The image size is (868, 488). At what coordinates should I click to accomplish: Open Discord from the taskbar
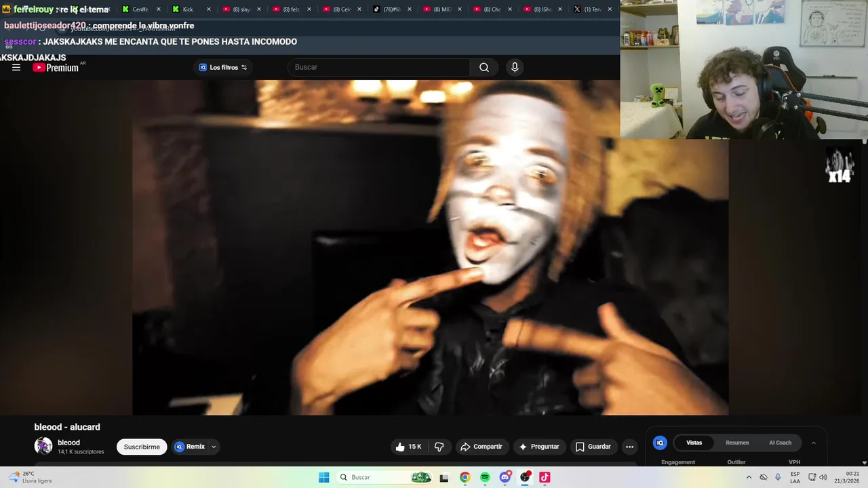[505, 477]
